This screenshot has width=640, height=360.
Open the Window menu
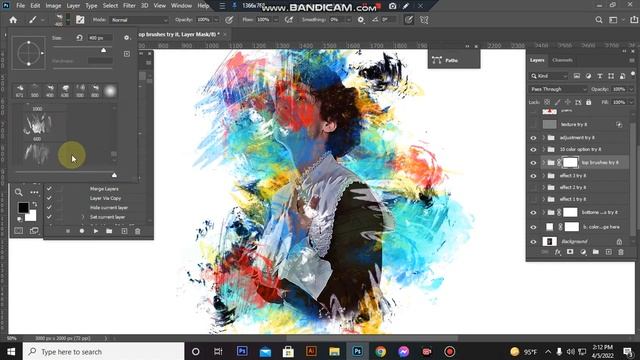181,6
